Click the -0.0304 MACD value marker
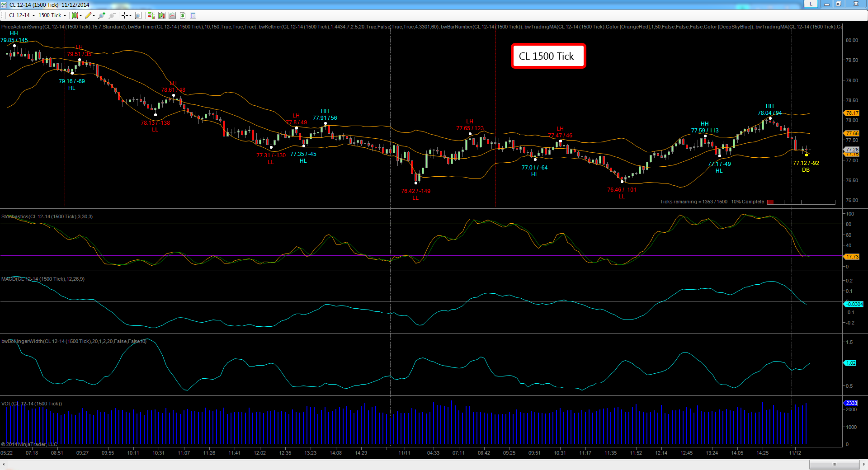The width and height of the screenshot is (868, 470). point(854,304)
